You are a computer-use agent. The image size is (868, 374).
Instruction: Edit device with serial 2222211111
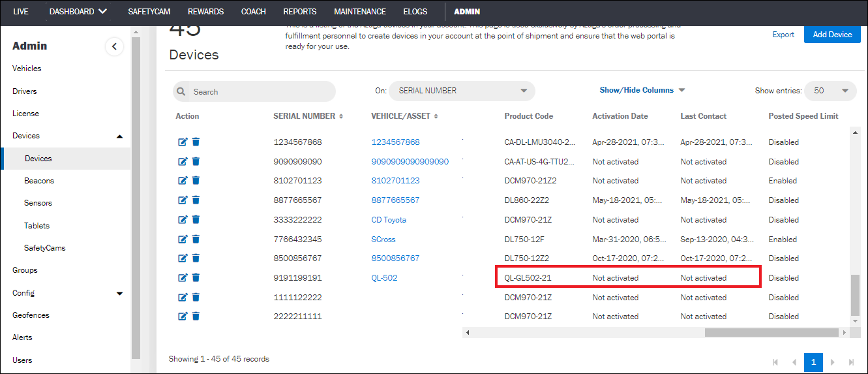point(183,316)
